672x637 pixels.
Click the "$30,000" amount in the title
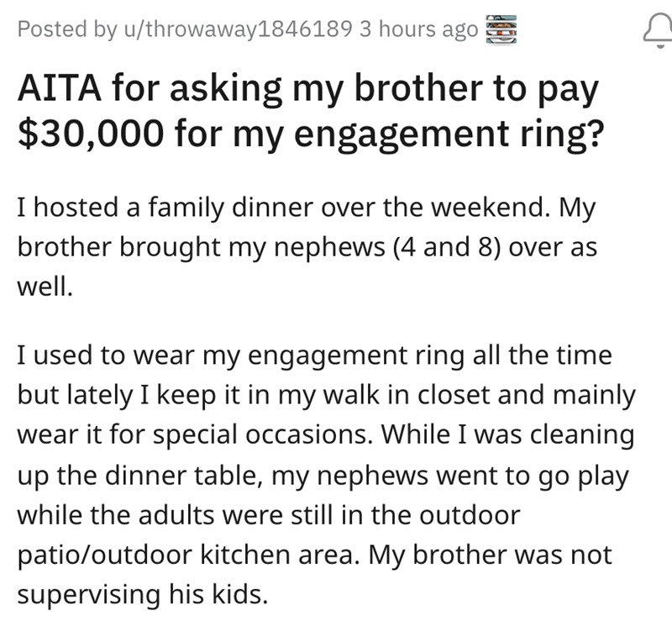point(85,134)
